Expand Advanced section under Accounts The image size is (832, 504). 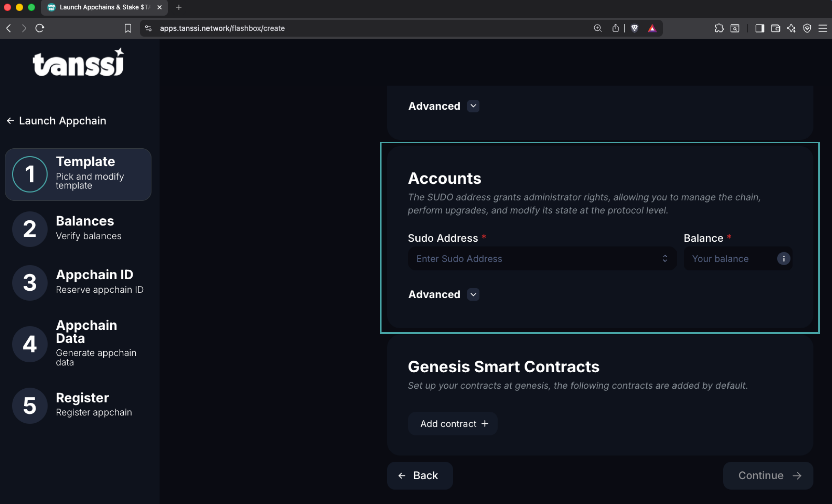[473, 294]
